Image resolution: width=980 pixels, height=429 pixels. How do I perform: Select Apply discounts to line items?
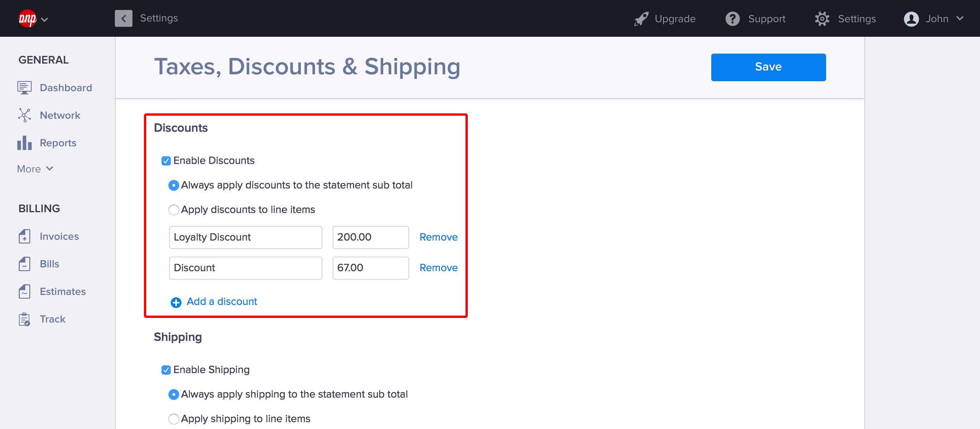tap(174, 210)
